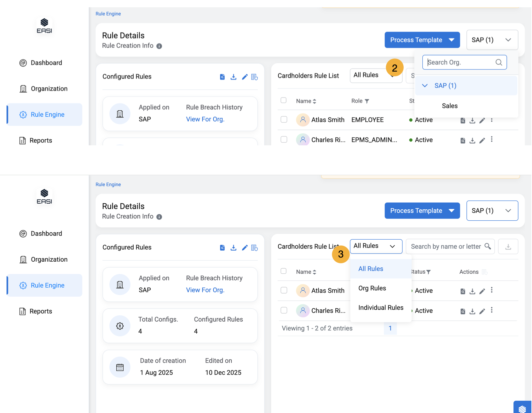Choose Sales from the organization list

tap(449, 106)
